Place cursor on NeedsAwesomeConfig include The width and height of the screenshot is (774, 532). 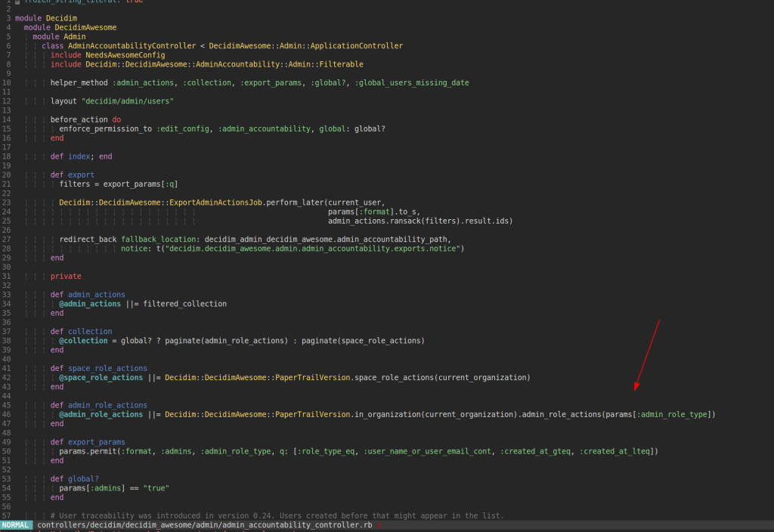125,55
